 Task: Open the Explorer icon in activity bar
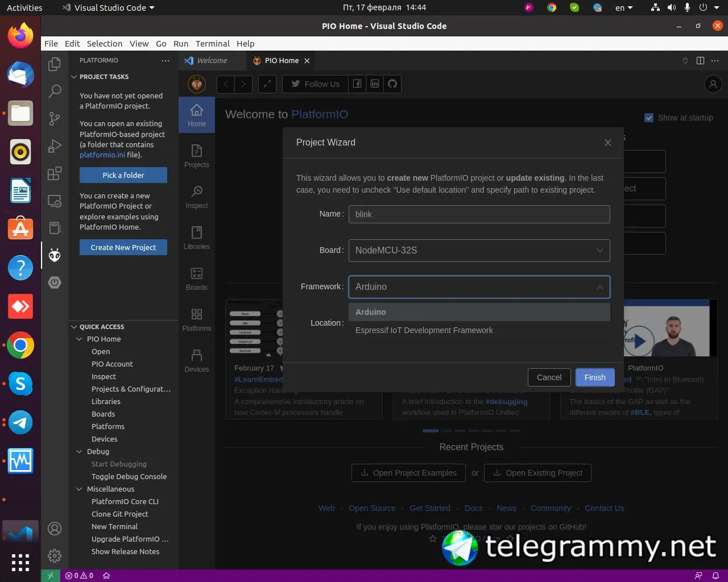[x=55, y=64]
